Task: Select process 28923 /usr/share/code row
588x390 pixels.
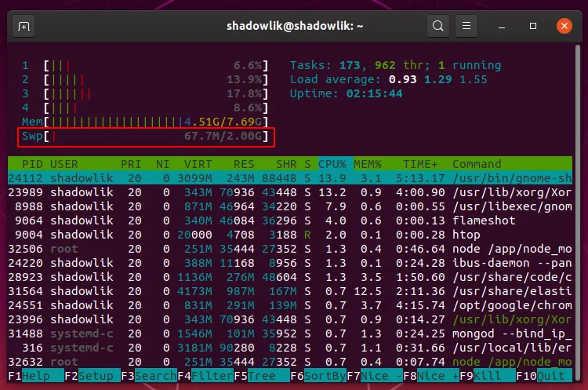Action: pyautogui.click(x=290, y=277)
